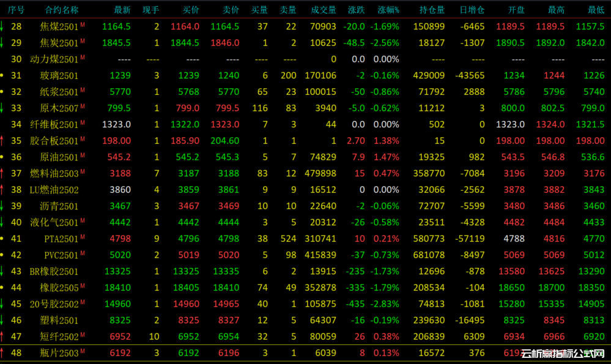Image resolution: width=611 pixels, height=364 pixels.
Task: Select contract 20号胶2502
Action: (54, 304)
